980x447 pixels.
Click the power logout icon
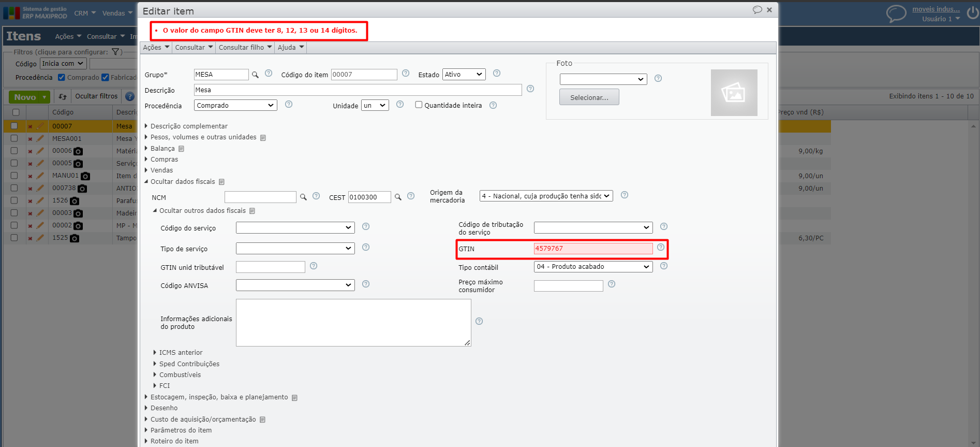pos(972,13)
